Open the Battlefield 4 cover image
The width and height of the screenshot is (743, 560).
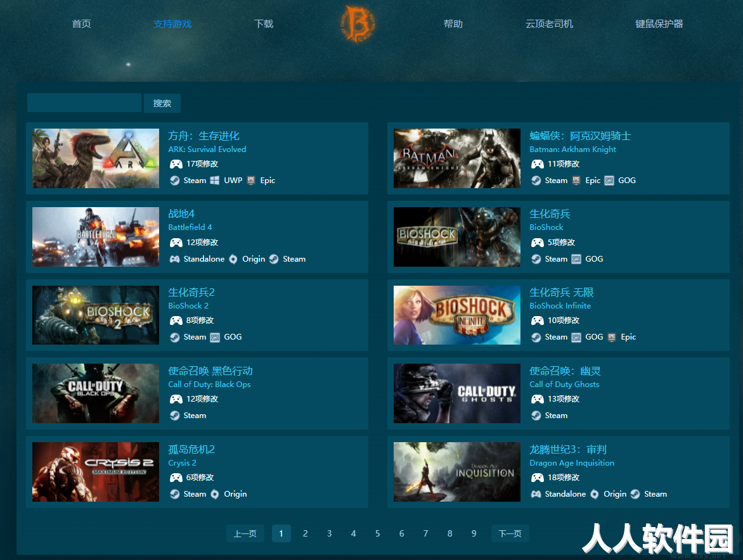coord(96,237)
